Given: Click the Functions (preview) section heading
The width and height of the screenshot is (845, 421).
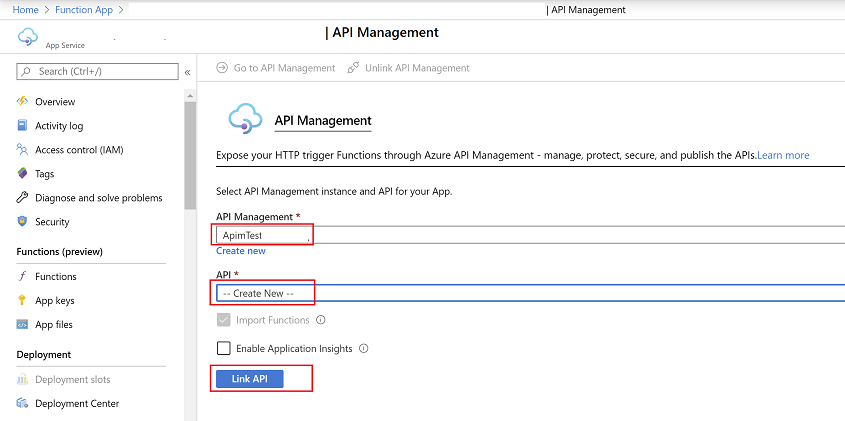Looking at the screenshot, I should [x=59, y=252].
